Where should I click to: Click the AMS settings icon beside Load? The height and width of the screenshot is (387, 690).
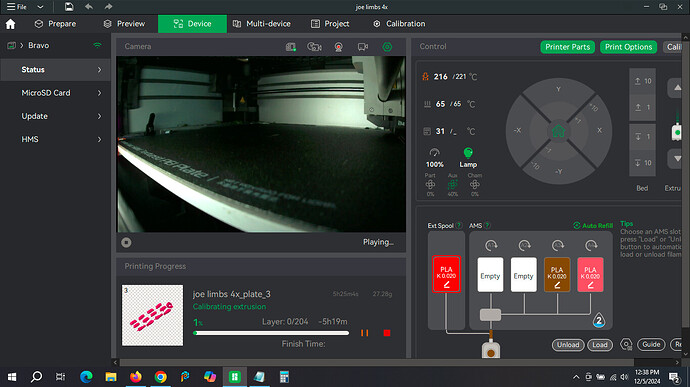626,344
